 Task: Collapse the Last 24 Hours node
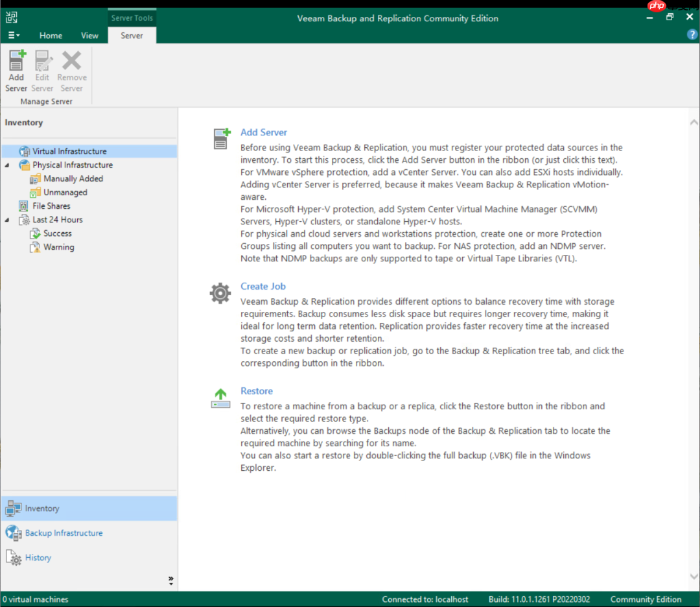[x=6, y=219]
